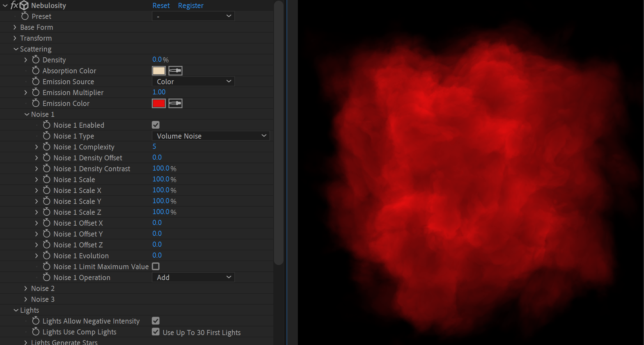Screen dimensions: 644x345
Task: Click the Noise 1 Enabled stopwatch
Action: pyautogui.click(x=47, y=125)
